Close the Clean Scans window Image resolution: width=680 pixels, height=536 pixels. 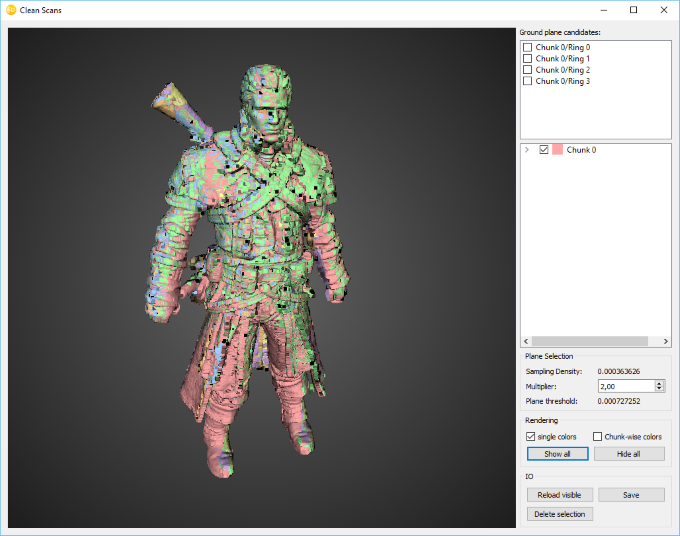pyautogui.click(x=663, y=10)
